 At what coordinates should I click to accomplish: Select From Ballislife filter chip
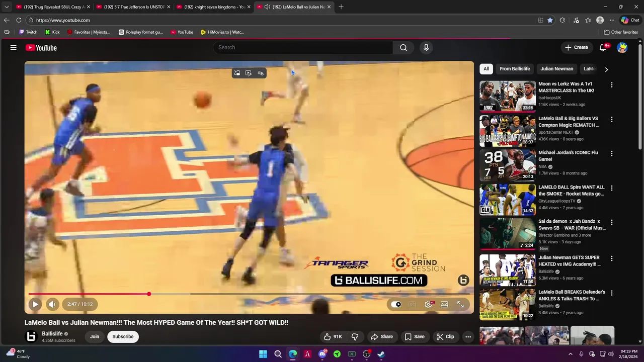click(515, 69)
